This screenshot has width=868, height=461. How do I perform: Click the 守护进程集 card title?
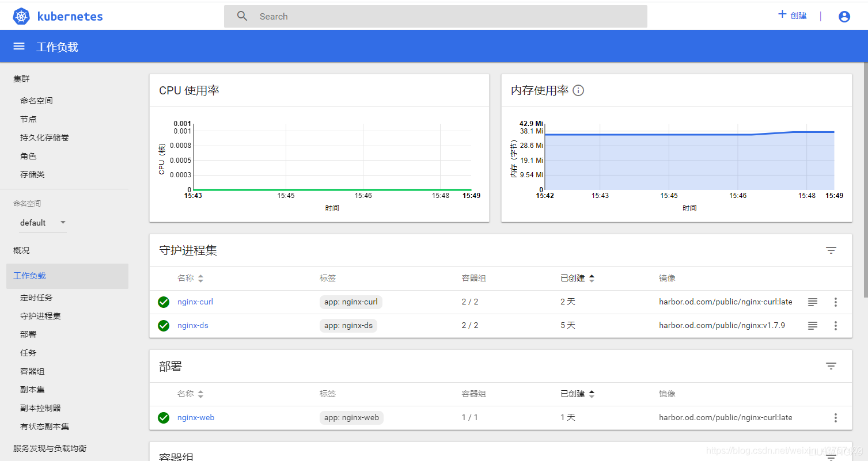pos(188,250)
